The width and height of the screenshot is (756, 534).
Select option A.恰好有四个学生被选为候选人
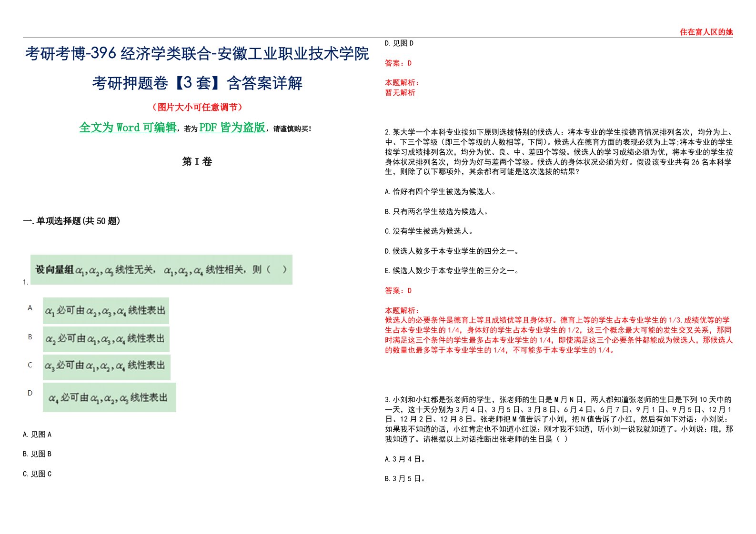pos(441,192)
